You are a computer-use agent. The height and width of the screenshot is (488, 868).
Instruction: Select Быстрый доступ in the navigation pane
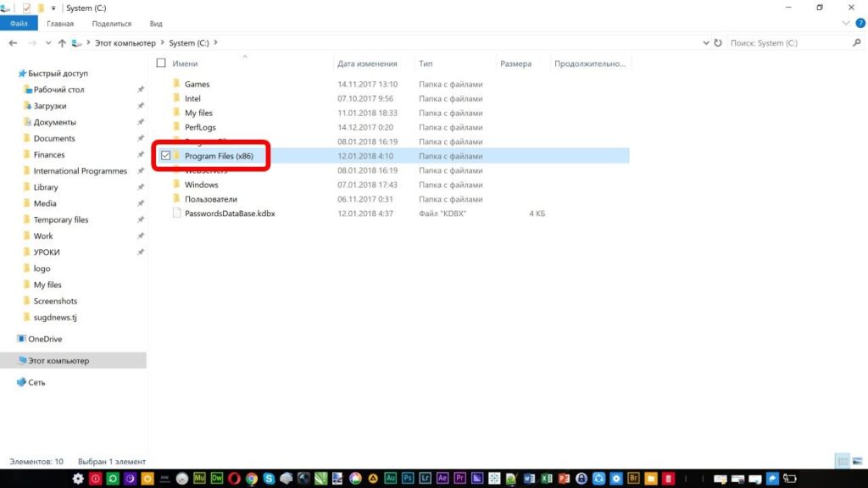coord(58,73)
